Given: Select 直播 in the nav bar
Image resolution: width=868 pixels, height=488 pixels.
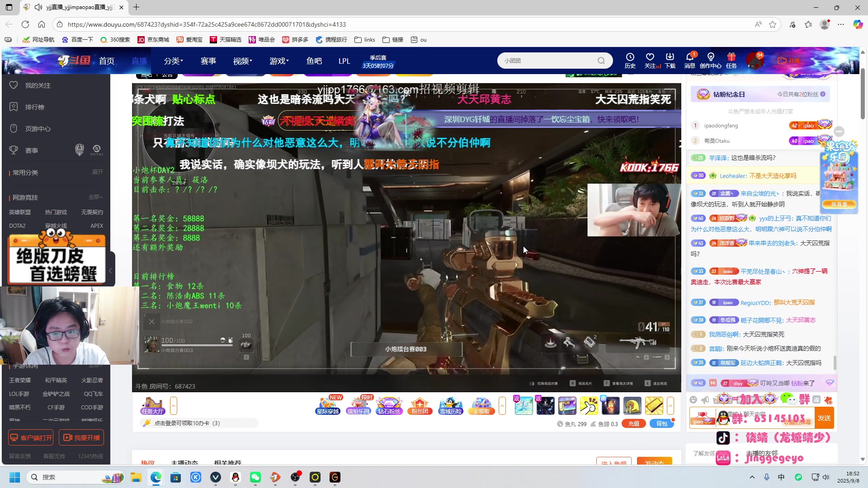Looking at the screenshot, I should pyautogui.click(x=139, y=61).
